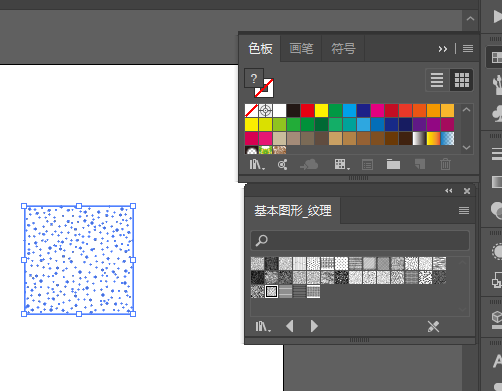The height and width of the screenshot is (391, 502).
Task: Collapse the 基本图形_纹理 panel double-arrow
Action: [x=449, y=191]
